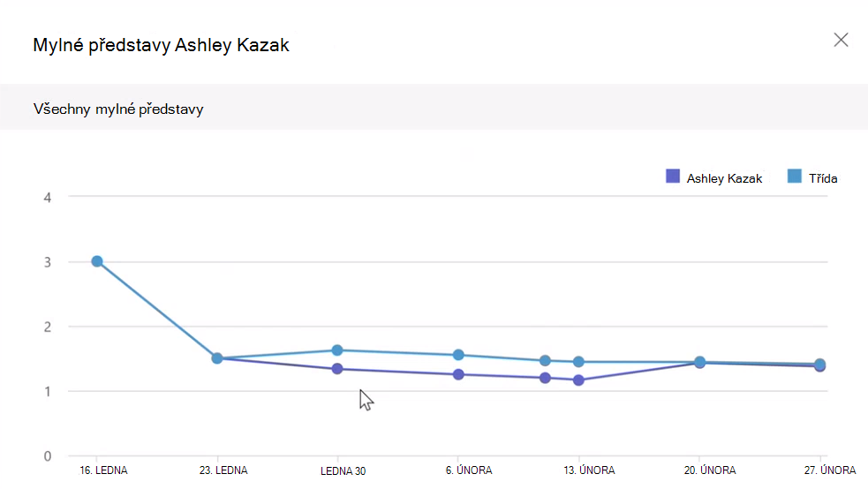Select Ashley Kazak point on 13. února
This screenshot has height=489, width=868.
[578, 380]
